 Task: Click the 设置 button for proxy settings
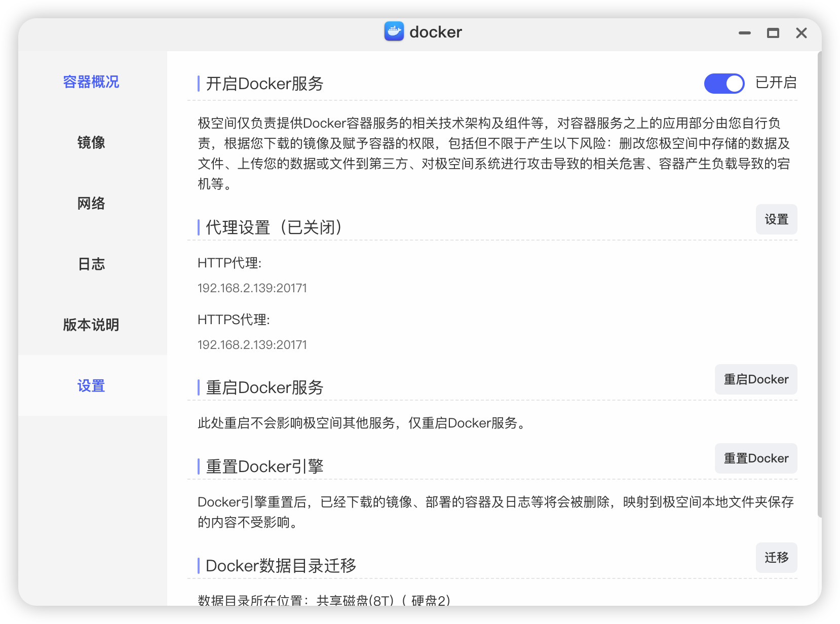776,219
